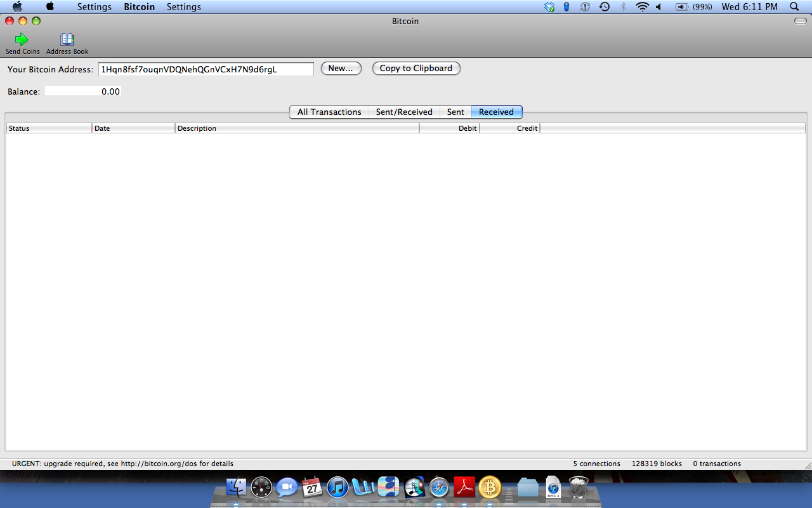Screen dimensions: 812x508
Task: Toggle toolbar visibility with the pill button
Action: tap(801, 21)
